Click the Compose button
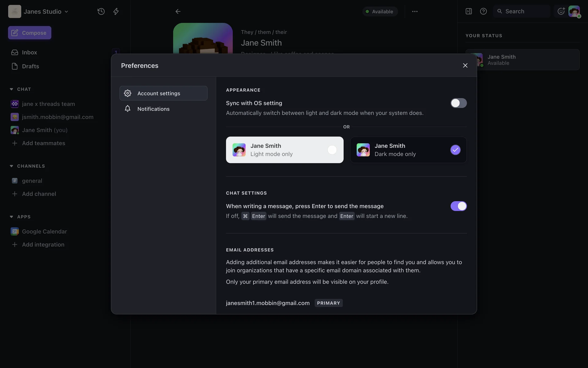The width and height of the screenshot is (588, 368). point(30,33)
